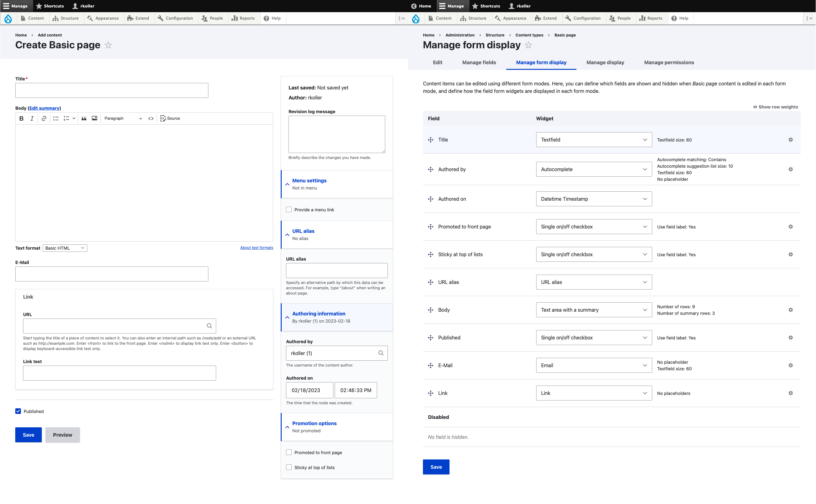816x504 pixels.
Task: Enable Provide a menu link
Action: 289,209
